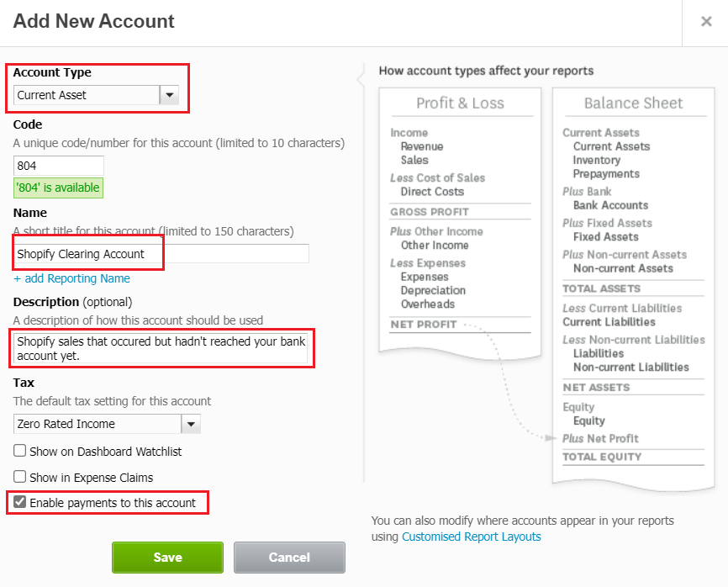This screenshot has height=587, width=728.
Task: Disable Enable payments to this account
Action: point(19,502)
